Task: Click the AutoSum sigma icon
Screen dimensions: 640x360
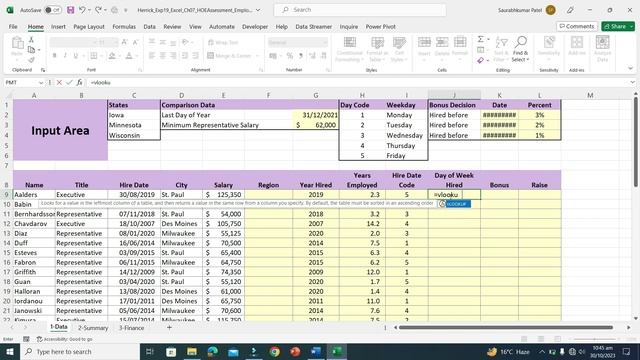Action: click(x=481, y=39)
